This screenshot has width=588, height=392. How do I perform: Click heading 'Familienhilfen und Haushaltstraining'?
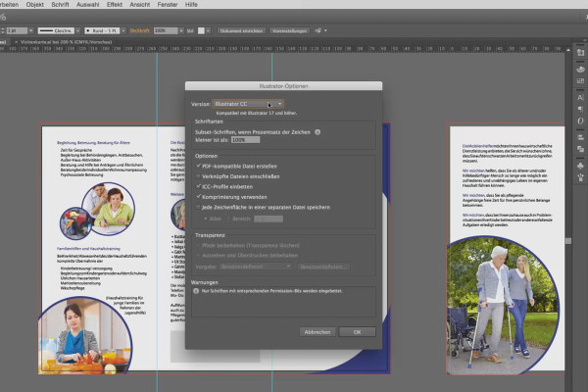pyautogui.click(x=88, y=248)
